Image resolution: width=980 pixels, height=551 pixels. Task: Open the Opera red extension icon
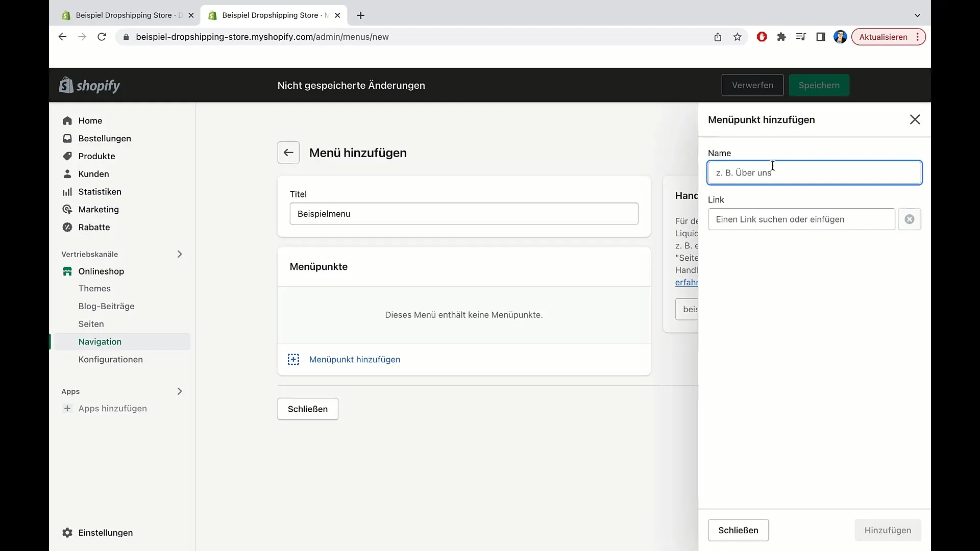[762, 37]
